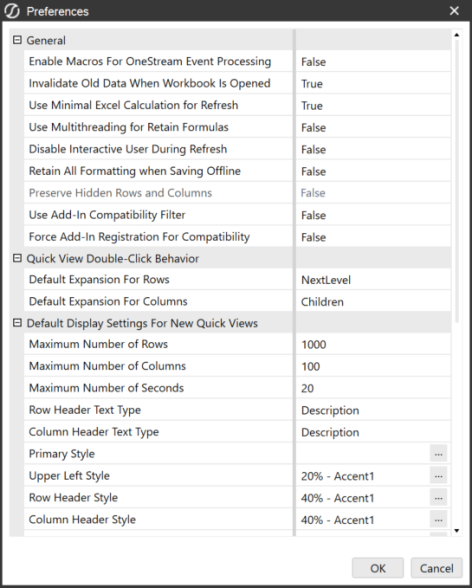Change Disable Interactive User During Refresh value
Image resolution: width=472 pixels, height=588 pixels.
[373, 149]
